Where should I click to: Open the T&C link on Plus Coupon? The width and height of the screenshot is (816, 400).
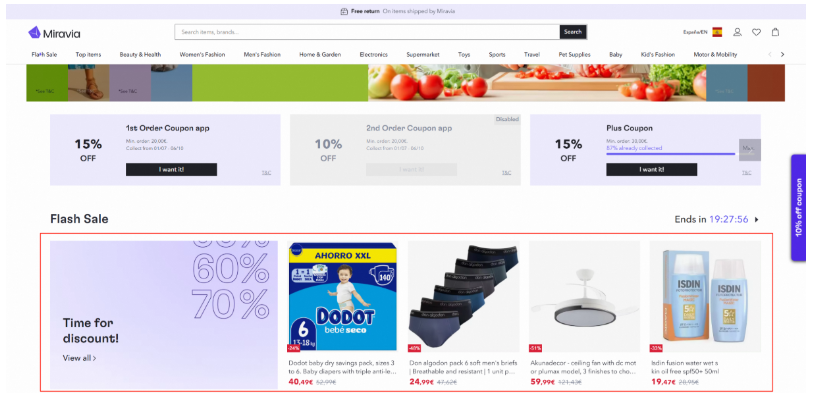click(747, 173)
